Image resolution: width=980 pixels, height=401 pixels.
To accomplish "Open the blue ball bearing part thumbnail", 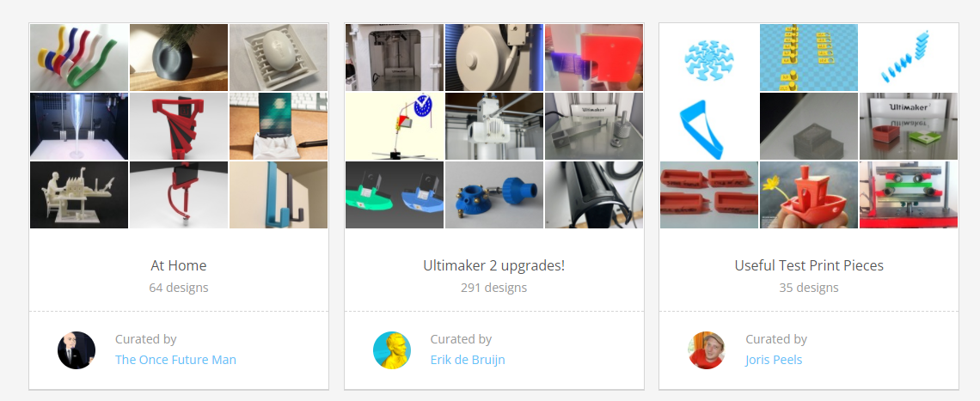I will tap(493, 195).
